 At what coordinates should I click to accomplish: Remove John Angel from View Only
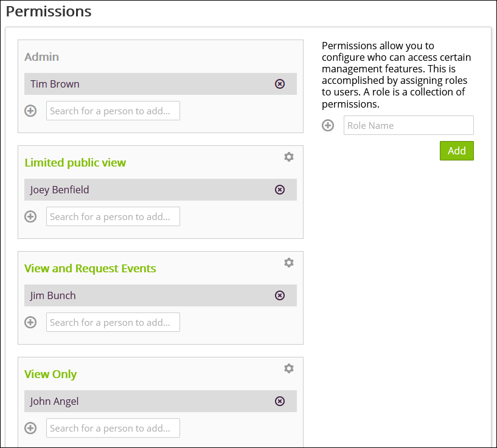tap(280, 401)
